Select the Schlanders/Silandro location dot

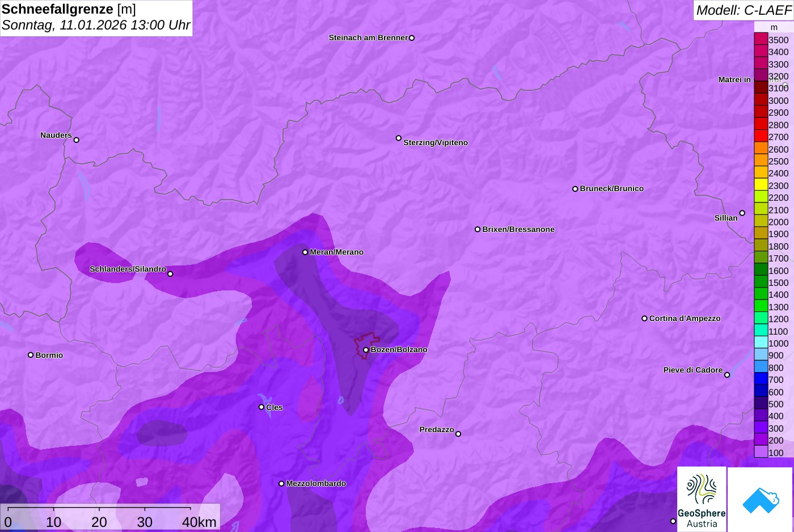tap(170, 274)
